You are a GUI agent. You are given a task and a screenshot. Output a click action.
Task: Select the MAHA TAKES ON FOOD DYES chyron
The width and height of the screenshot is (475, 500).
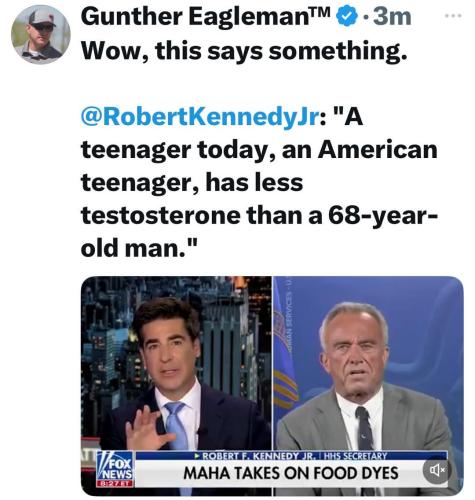(x=290, y=473)
